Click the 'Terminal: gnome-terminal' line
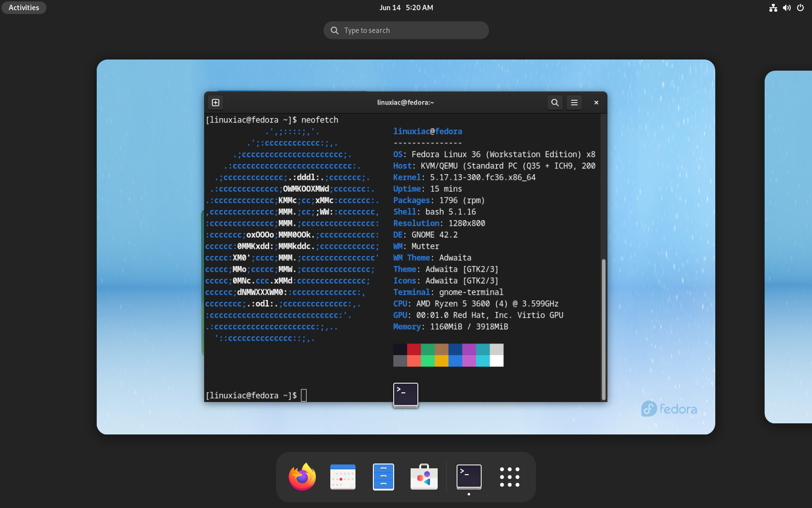Viewport: 812px width, 508px height. [448, 292]
